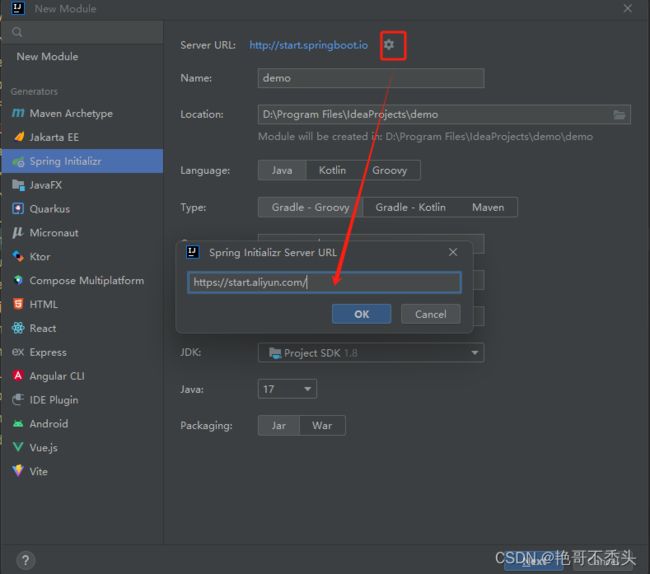Click the Jakarta EE icon
This screenshot has width=650, height=574.
(x=19, y=137)
